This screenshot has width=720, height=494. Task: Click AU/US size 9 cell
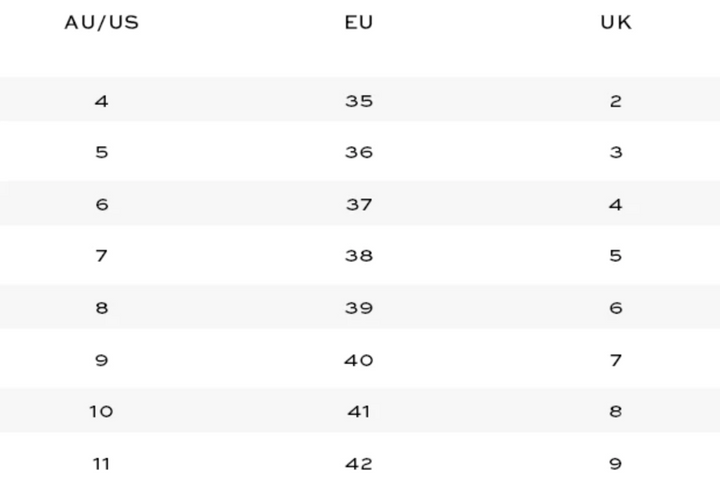tap(101, 360)
